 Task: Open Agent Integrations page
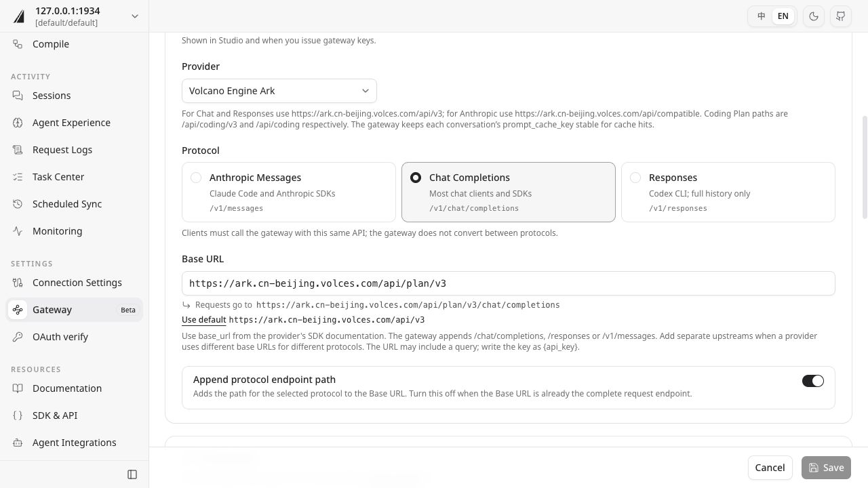75,443
